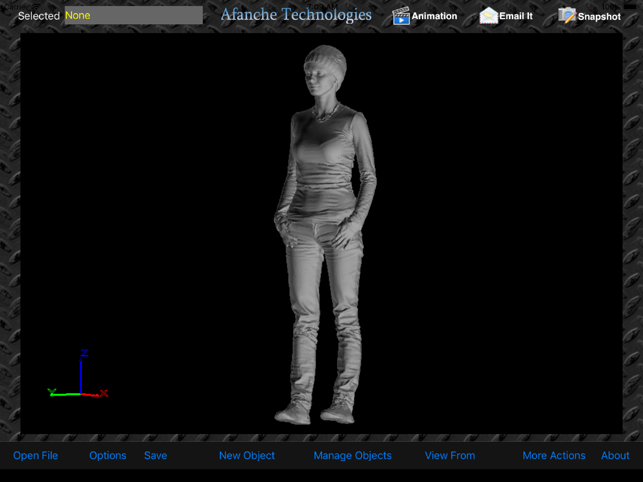Click the Animation text label

tap(434, 16)
